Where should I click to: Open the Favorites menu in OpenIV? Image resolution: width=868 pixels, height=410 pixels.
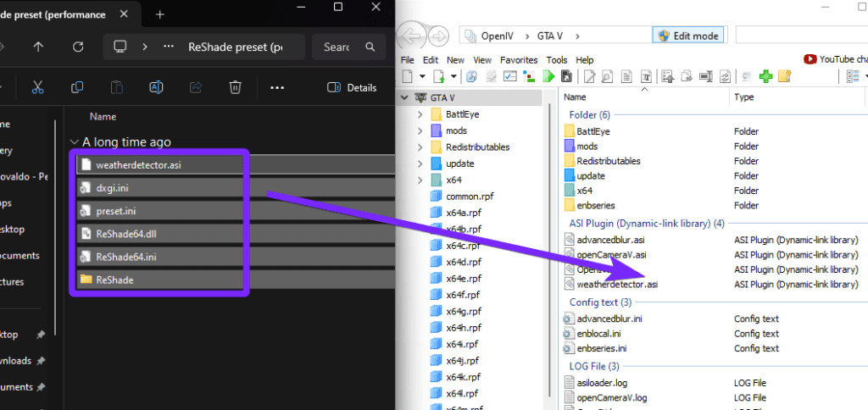tap(519, 60)
